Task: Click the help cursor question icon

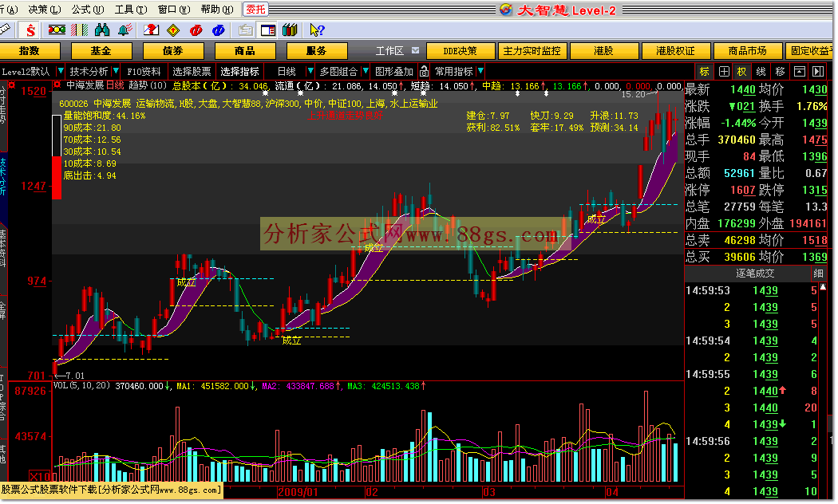Action: (316, 30)
